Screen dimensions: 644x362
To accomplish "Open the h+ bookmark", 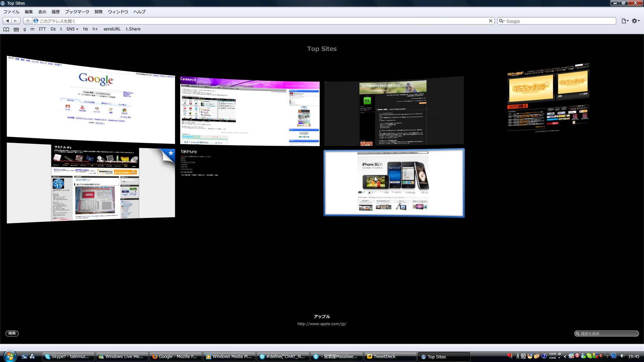I will [x=95, y=29].
